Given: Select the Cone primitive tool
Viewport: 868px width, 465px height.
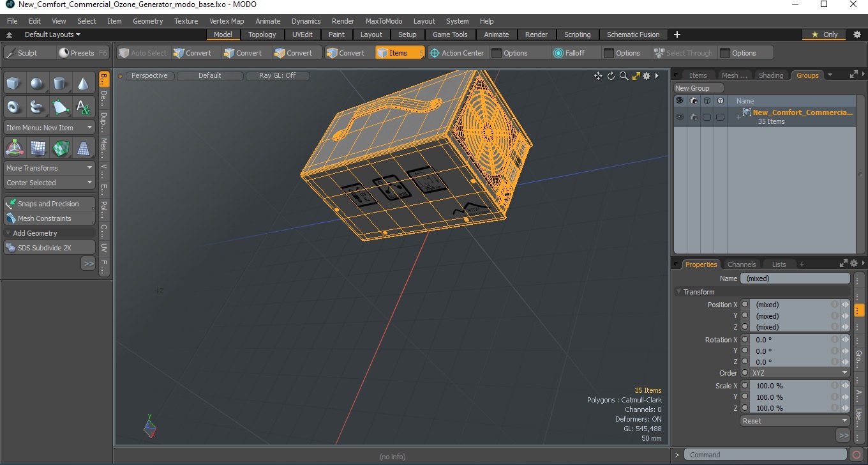Looking at the screenshot, I should (x=83, y=84).
